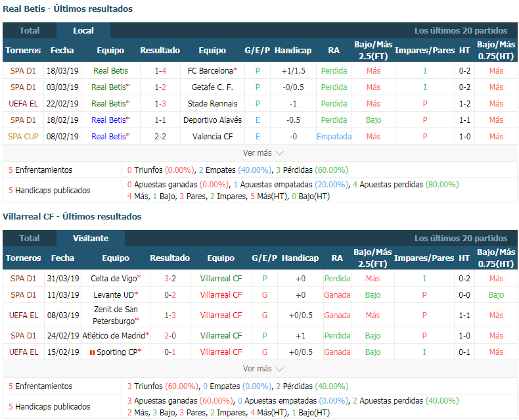Open Zenit de San Petersburgo link
This screenshot has height=420, width=519.
coord(116,315)
